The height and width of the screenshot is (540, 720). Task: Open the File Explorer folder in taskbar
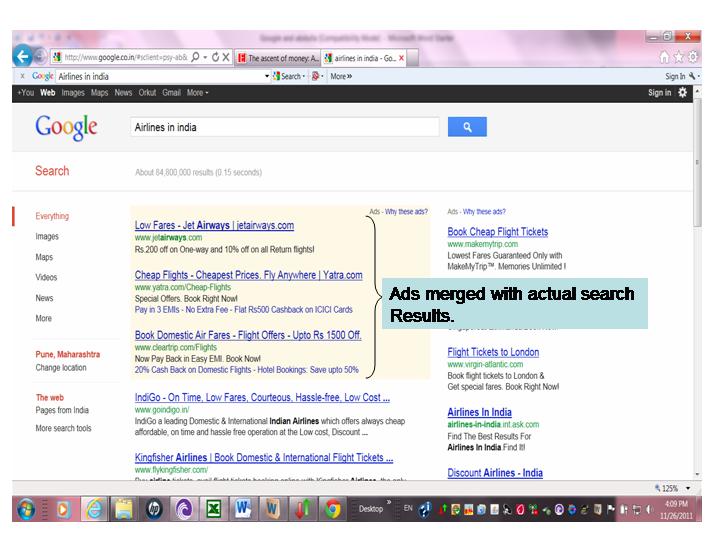(124, 509)
